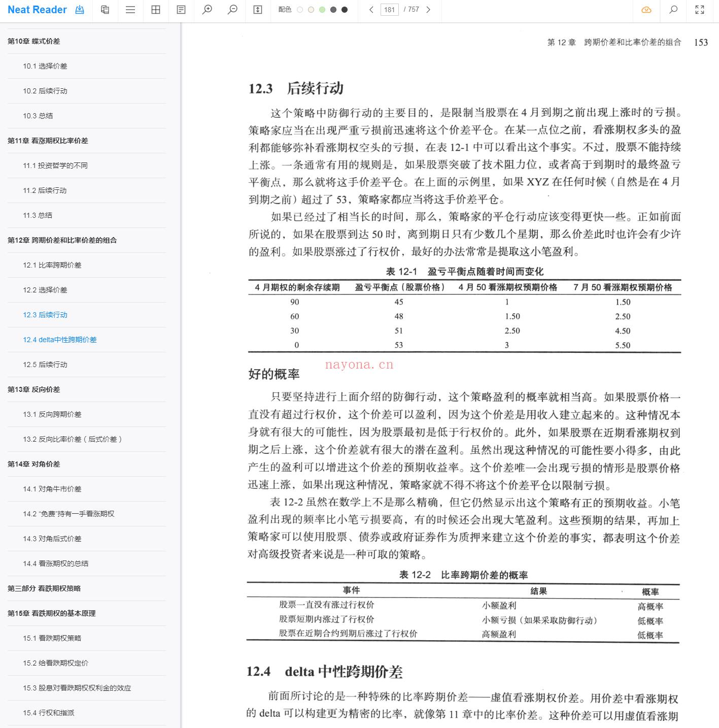Viewport: 719px width, 728px height.
Task: Click the page number 153 in header
Action: (701, 43)
